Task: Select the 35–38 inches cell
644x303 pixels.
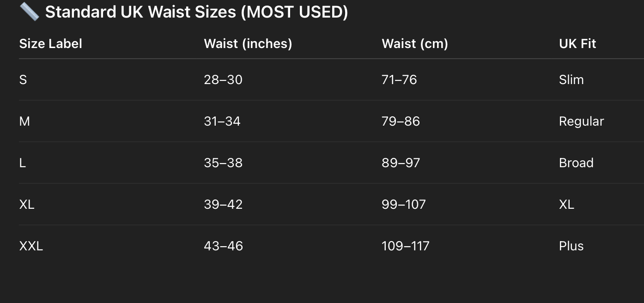Action: tap(223, 163)
